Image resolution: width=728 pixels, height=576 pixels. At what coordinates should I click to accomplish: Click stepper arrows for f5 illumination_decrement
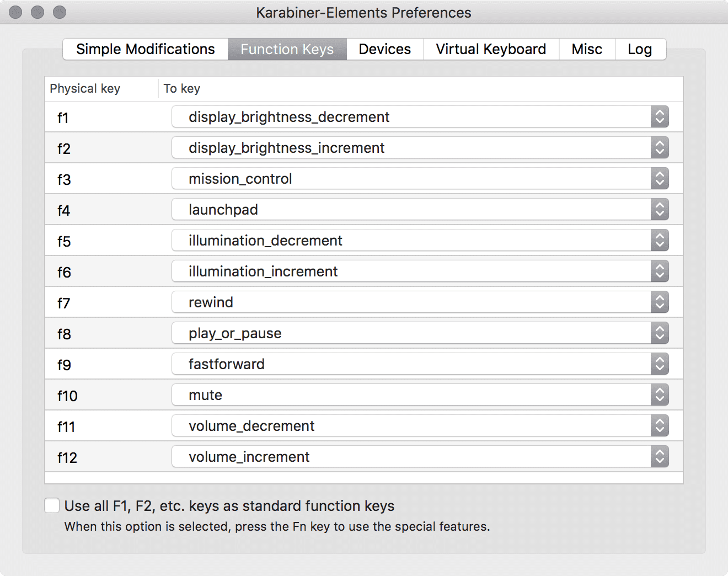click(660, 241)
